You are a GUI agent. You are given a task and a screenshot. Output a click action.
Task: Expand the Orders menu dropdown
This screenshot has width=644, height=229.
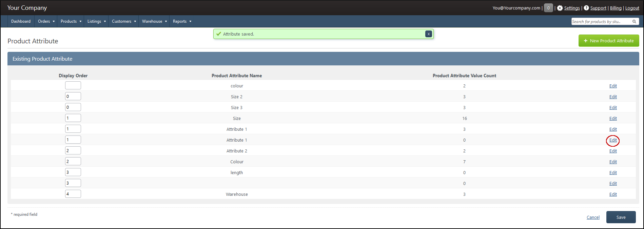(x=46, y=21)
